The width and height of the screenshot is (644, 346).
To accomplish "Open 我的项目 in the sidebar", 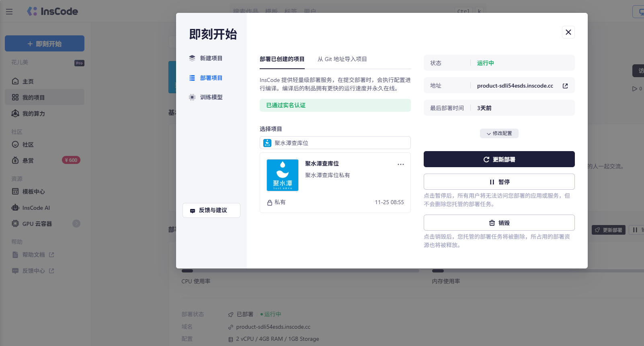I will [x=45, y=97].
